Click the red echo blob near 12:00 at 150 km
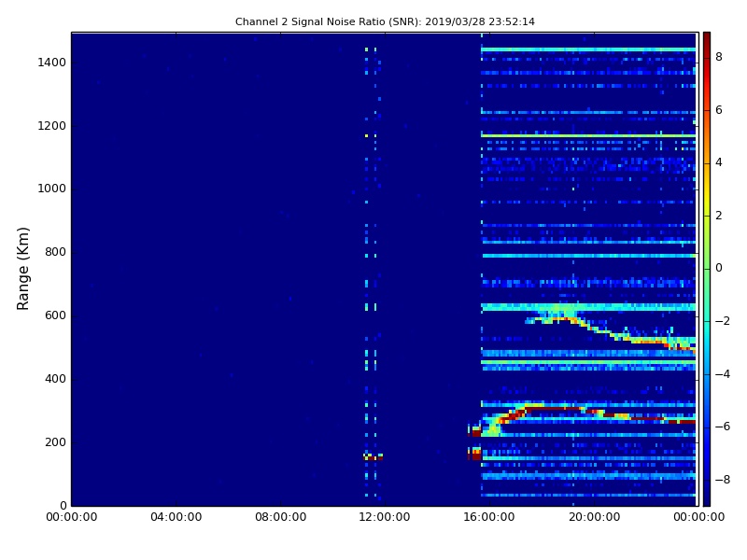This screenshot has height=560, width=747. click(x=373, y=457)
